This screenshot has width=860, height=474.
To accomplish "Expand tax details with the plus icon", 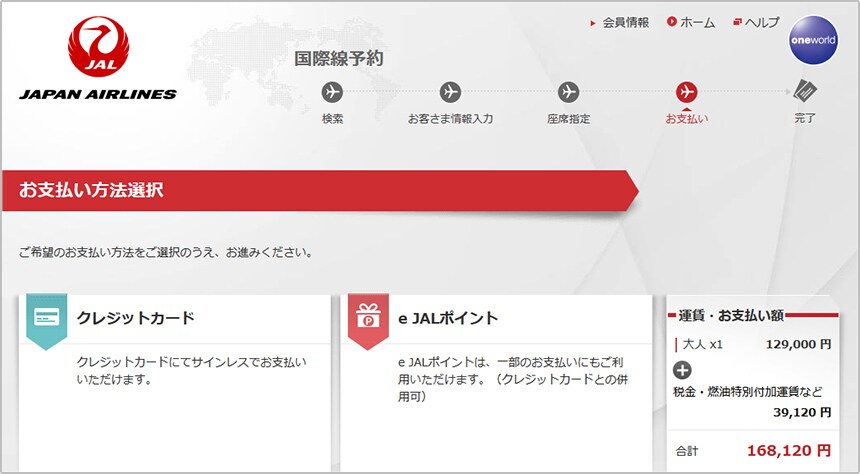I will (682, 368).
